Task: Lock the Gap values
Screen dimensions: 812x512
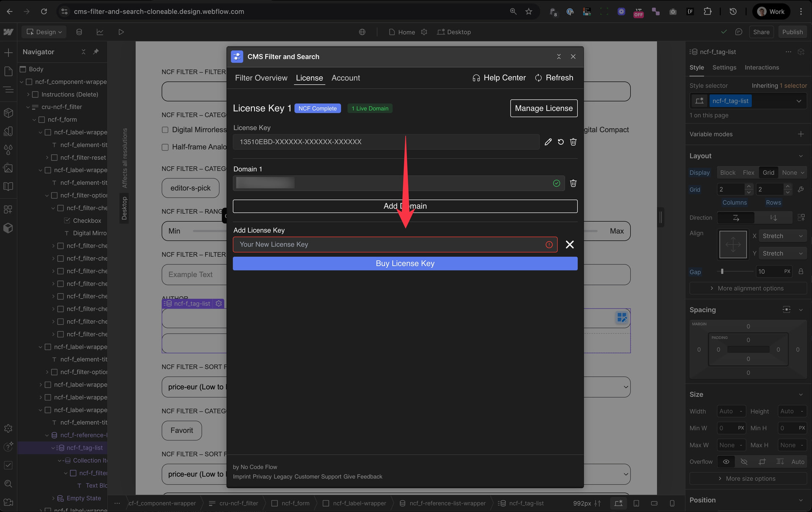Action: pyautogui.click(x=801, y=272)
